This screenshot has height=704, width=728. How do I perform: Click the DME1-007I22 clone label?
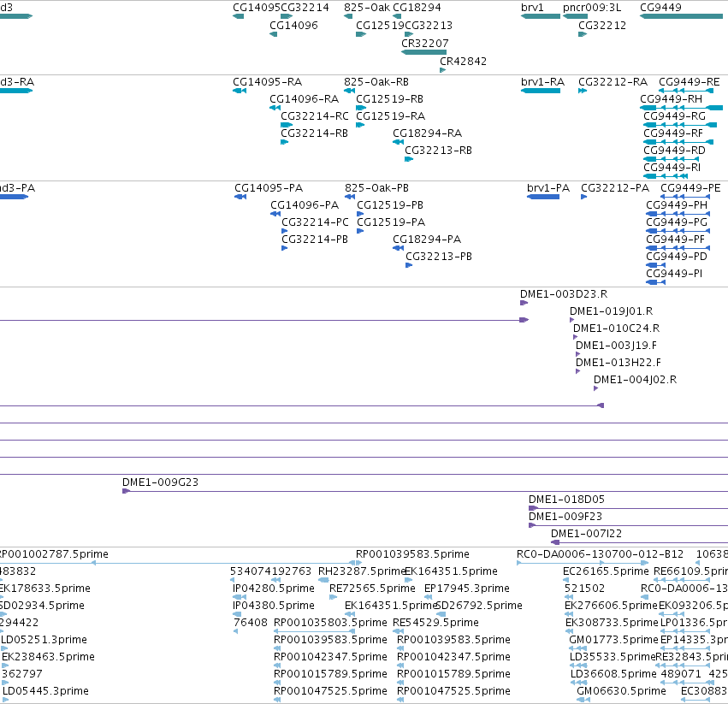[586, 534]
